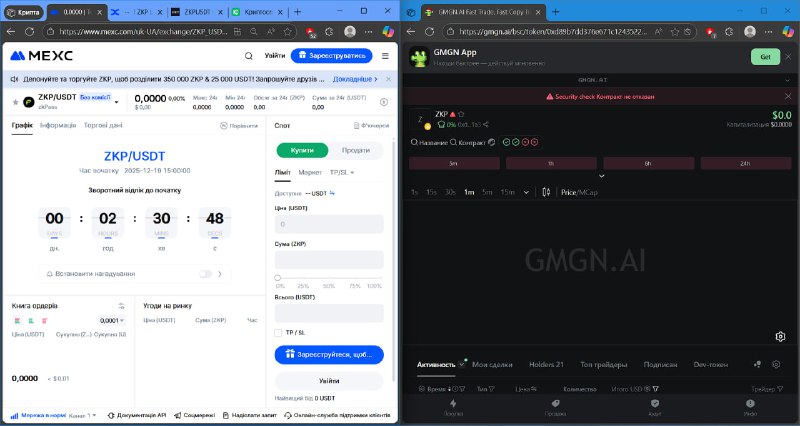
Task: Open the Holders 21 tab on GMGN
Action: click(546, 364)
